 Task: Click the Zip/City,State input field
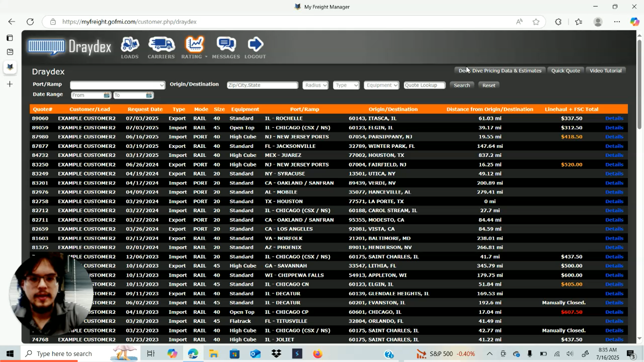tap(262, 85)
